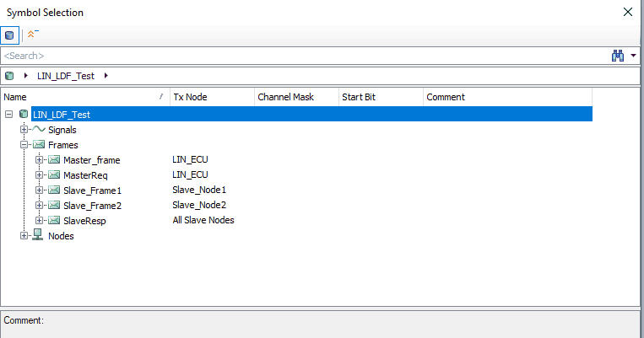Click the Slave_Node2 Tx Node cell
644x338 pixels.
pos(199,205)
